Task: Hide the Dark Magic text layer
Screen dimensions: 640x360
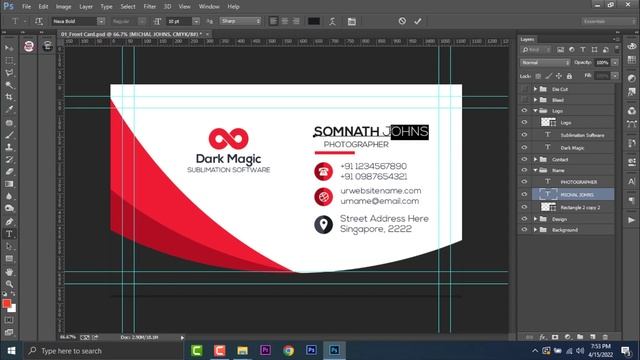Action: pos(524,147)
